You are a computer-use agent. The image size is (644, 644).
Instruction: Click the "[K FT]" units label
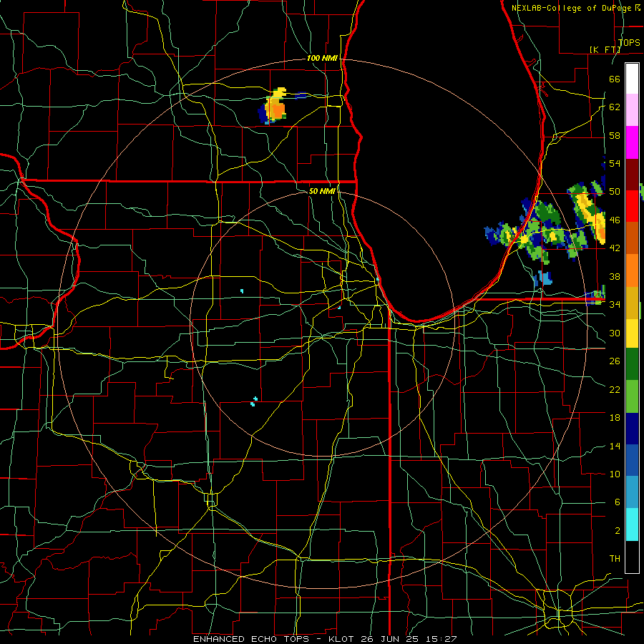605,49
